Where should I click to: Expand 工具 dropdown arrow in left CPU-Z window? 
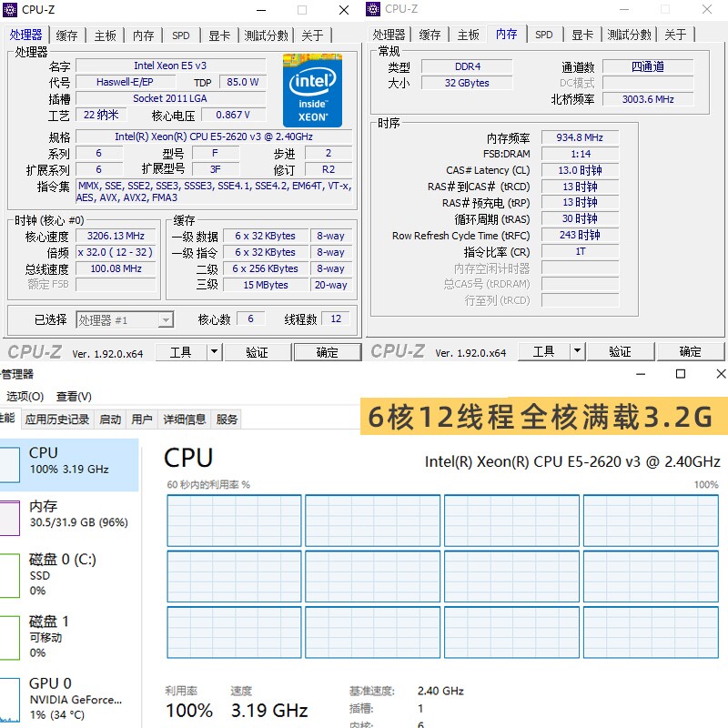click(x=214, y=352)
